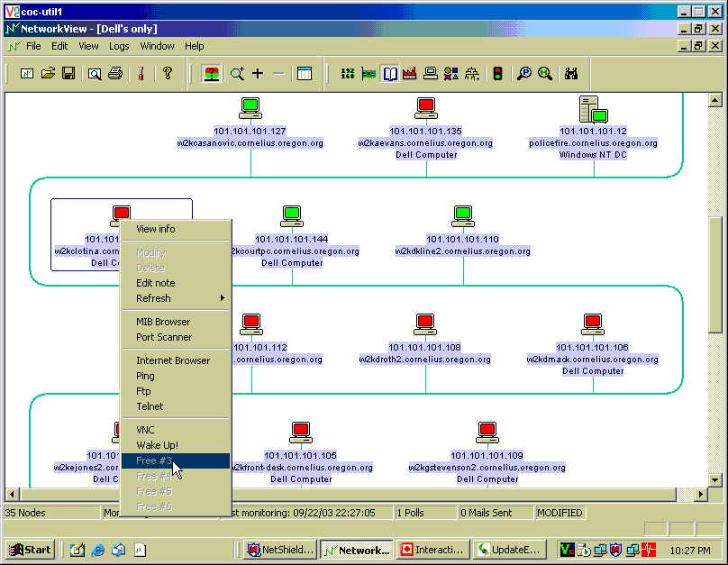Select the red computer icon for 101.101.101.135
The height and width of the screenshot is (565, 728).
pos(426,108)
